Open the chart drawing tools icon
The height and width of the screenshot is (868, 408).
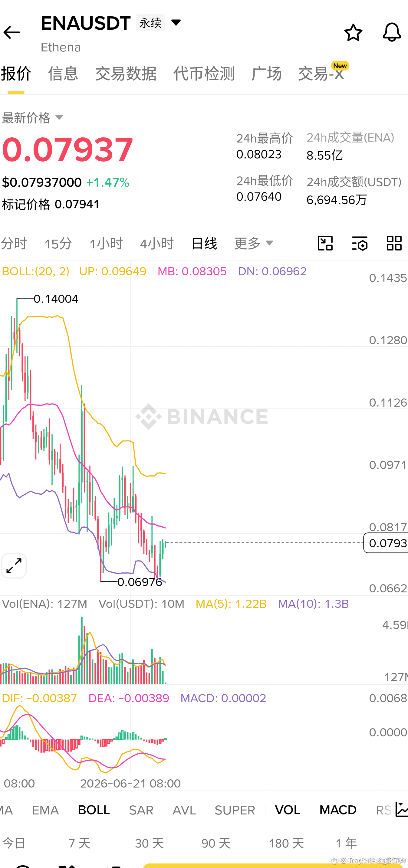click(x=325, y=243)
